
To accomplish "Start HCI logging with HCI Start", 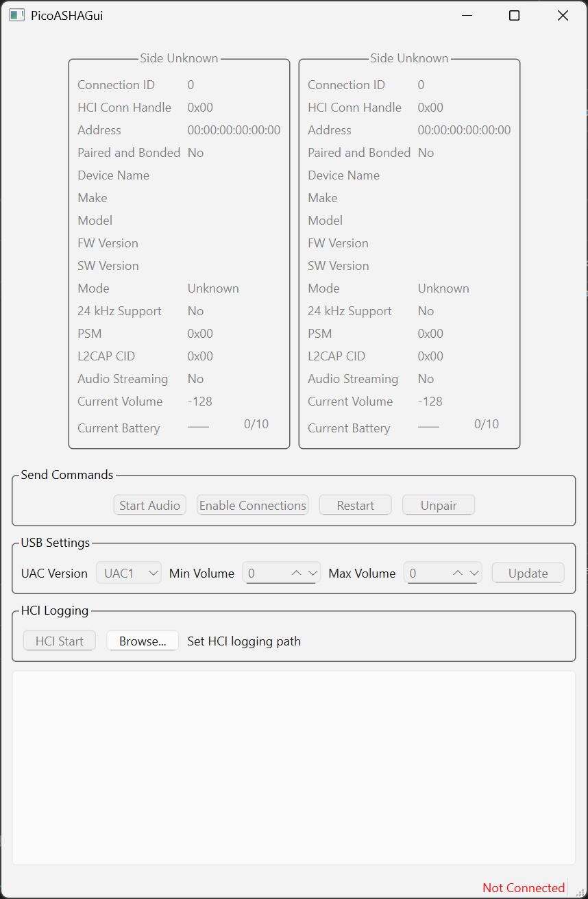I will click(59, 640).
